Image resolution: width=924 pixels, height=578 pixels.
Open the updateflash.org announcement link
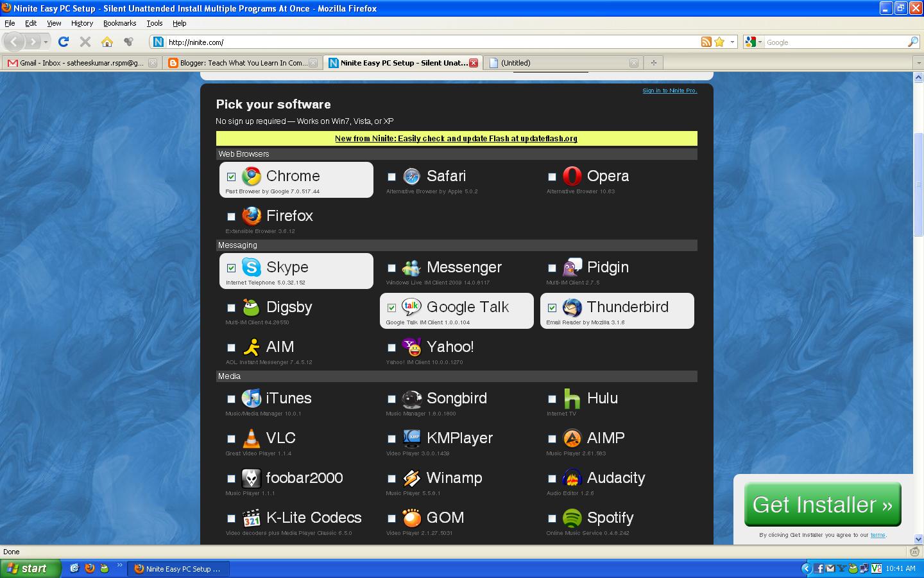(x=456, y=139)
